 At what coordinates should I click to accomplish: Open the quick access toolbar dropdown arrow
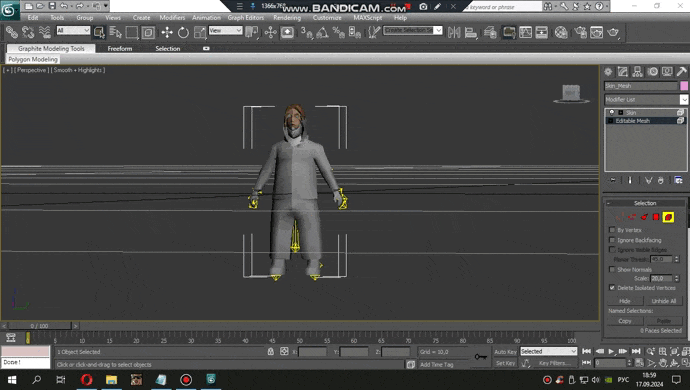pos(106,6)
